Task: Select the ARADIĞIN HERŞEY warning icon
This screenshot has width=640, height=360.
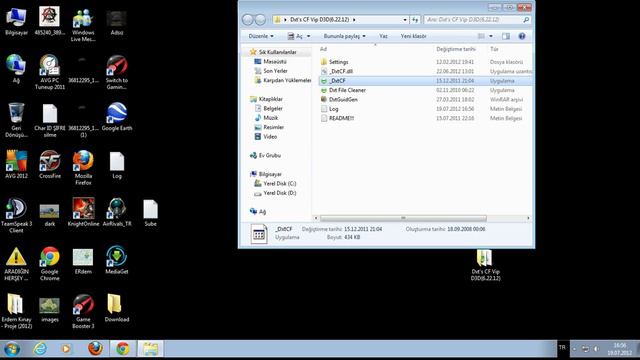Action: point(16,263)
